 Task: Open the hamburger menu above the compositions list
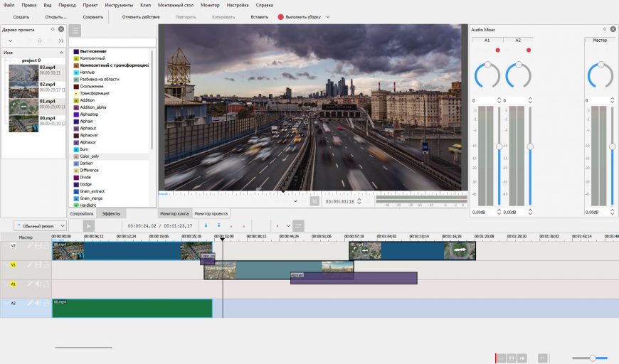click(x=75, y=31)
